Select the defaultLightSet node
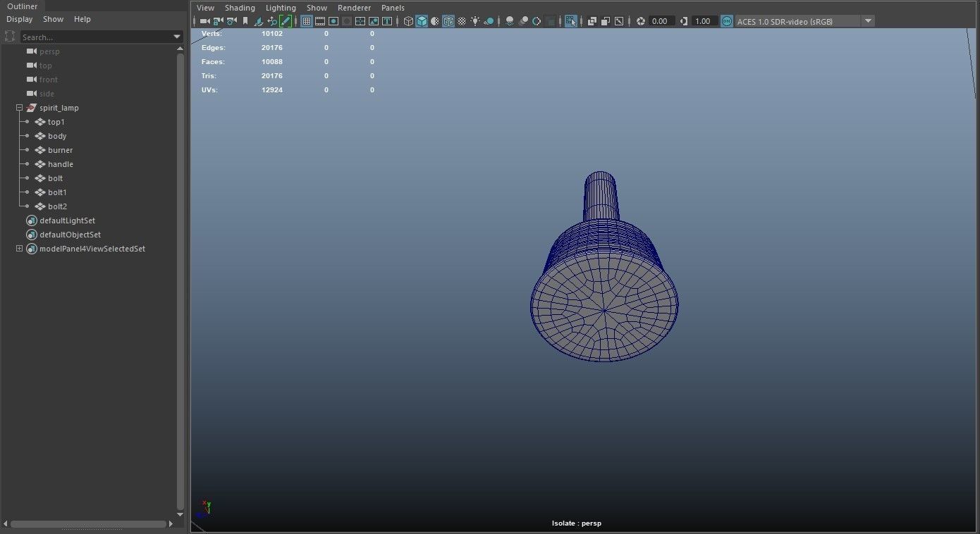 [x=67, y=221]
